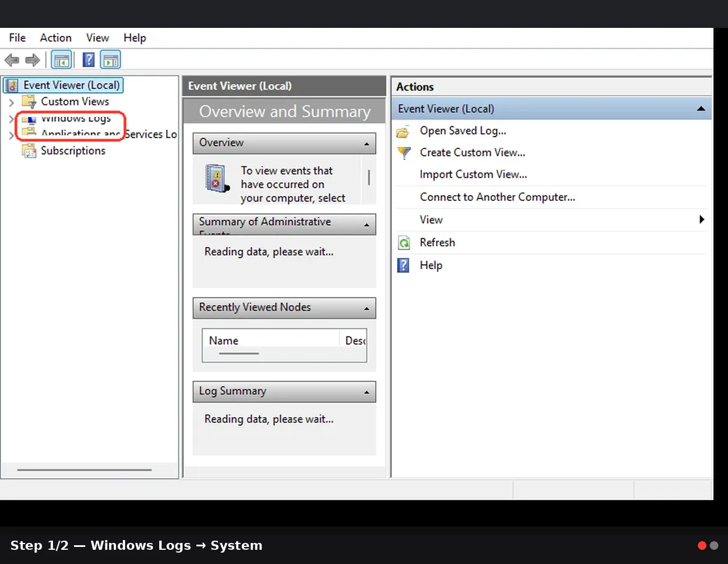Click Open Saved Log... action

[x=463, y=131]
